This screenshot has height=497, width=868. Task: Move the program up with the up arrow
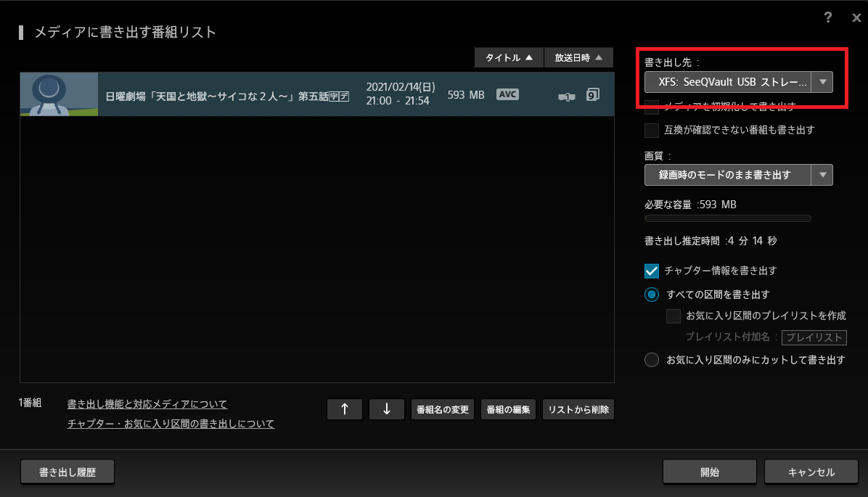coord(345,409)
